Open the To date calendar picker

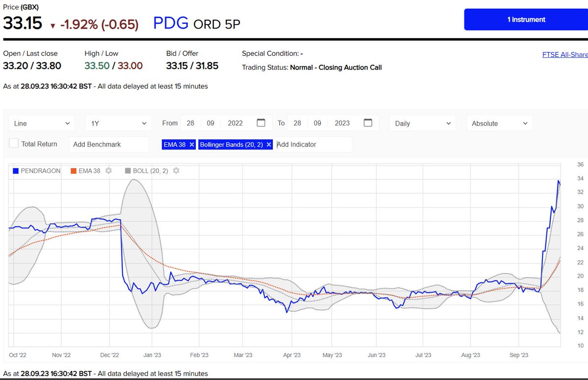pos(368,123)
